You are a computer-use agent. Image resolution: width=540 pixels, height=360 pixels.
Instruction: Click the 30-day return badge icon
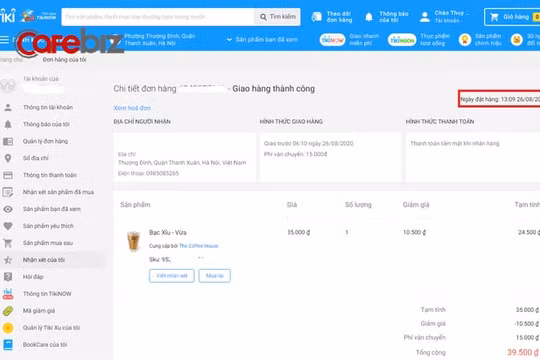pos(516,40)
